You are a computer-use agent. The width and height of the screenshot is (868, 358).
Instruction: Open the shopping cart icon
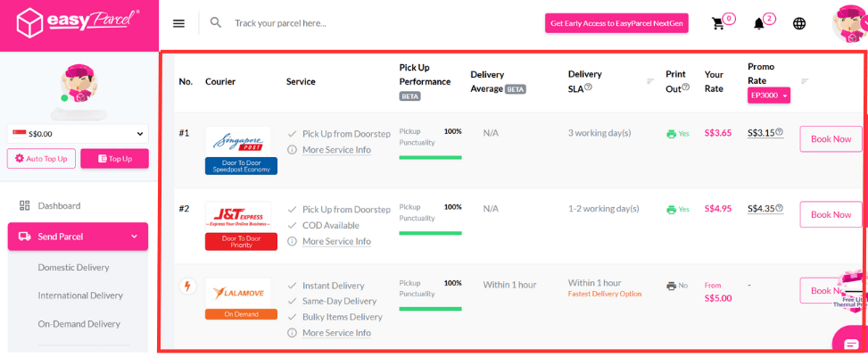[718, 23]
